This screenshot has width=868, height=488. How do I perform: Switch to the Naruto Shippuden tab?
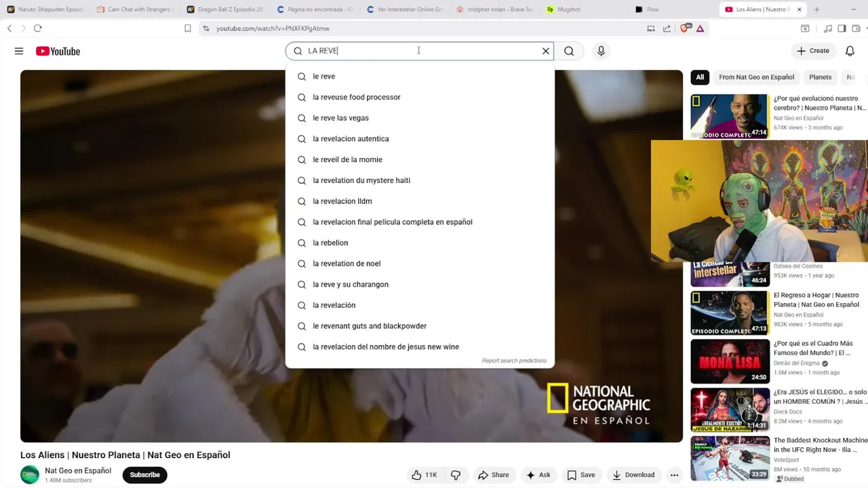[45, 9]
